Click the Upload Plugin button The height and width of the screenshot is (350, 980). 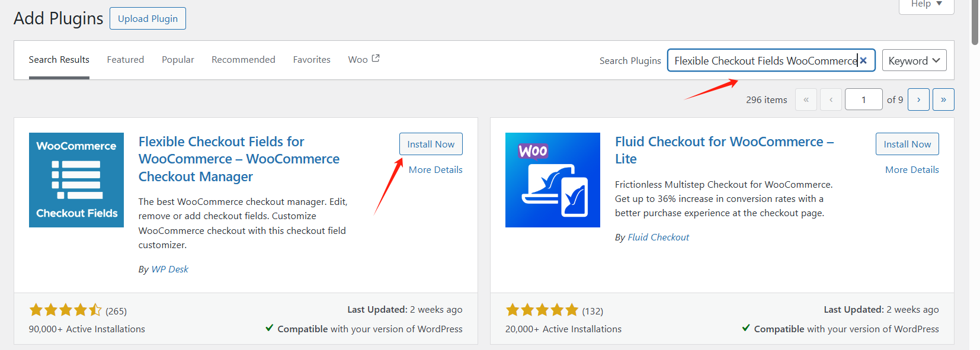coord(148,18)
